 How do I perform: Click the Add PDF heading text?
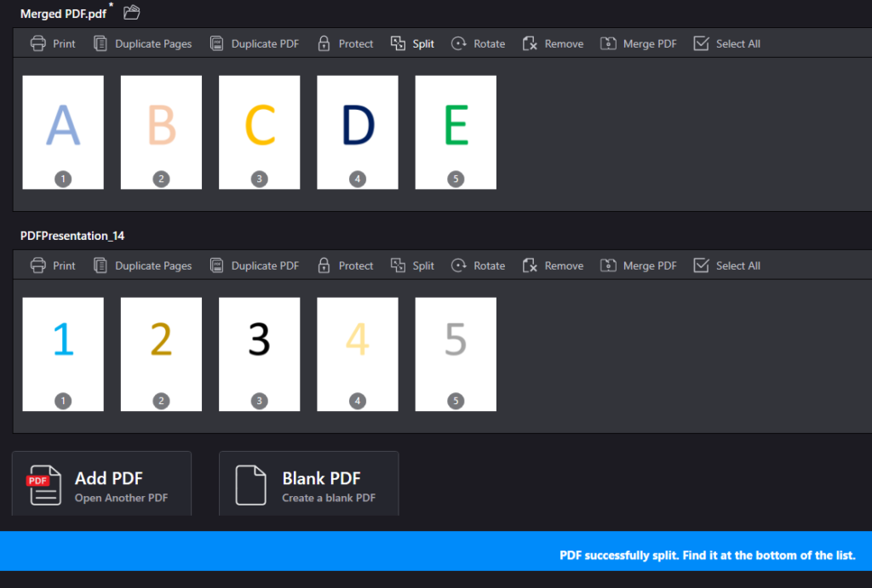[x=109, y=478]
